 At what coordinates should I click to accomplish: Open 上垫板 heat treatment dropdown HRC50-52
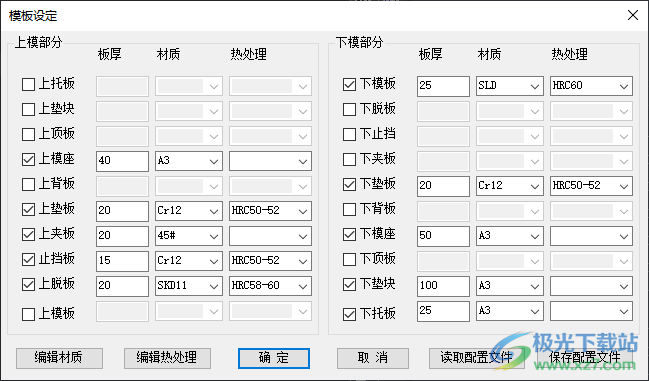click(x=270, y=211)
